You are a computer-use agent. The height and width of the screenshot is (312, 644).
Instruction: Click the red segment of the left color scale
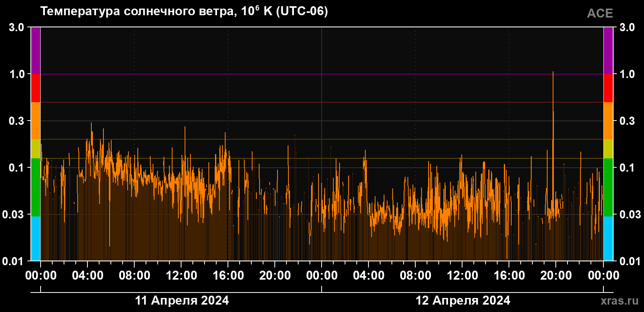tap(36, 88)
